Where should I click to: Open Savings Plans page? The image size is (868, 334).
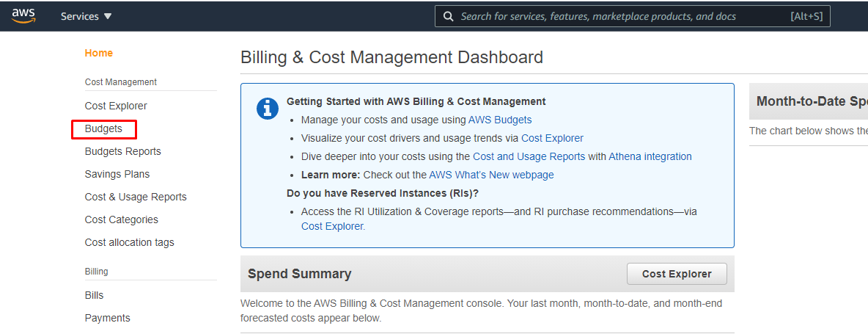click(x=117, y=174)
